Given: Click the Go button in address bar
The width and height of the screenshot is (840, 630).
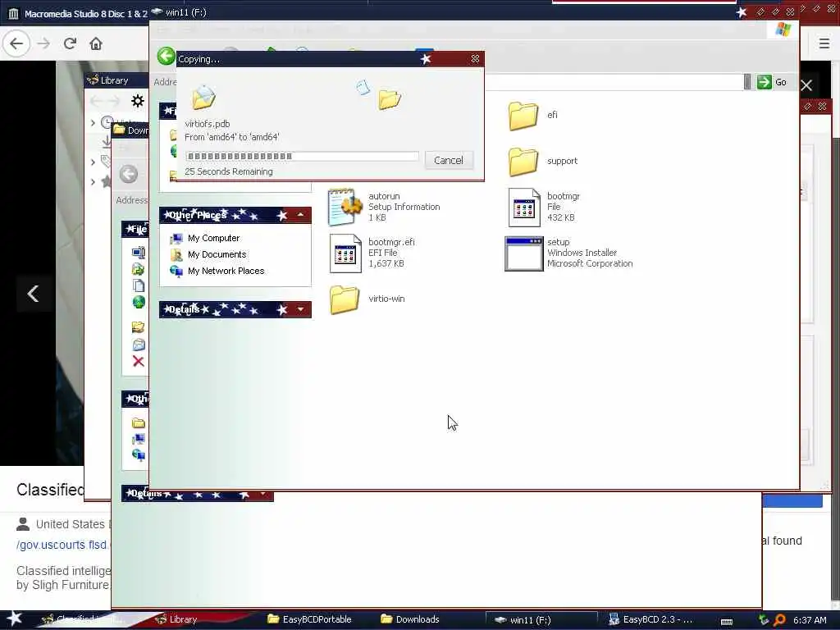Looking at the screenshot, I should pos(772,82).
